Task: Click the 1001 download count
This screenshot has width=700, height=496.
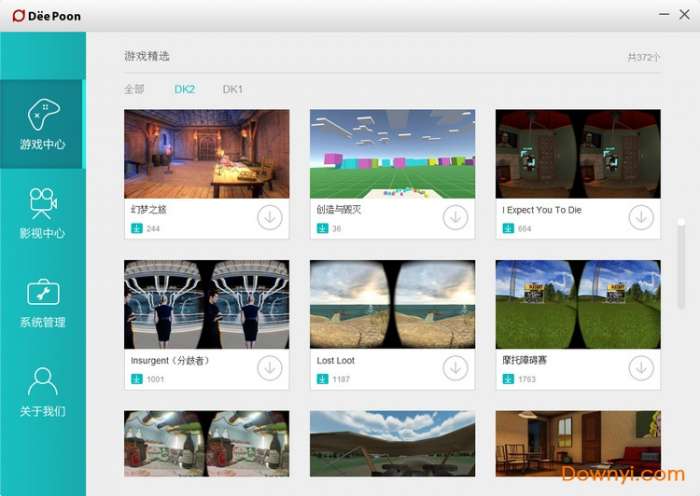Action: pyautogui.click(x=155, y=379)
